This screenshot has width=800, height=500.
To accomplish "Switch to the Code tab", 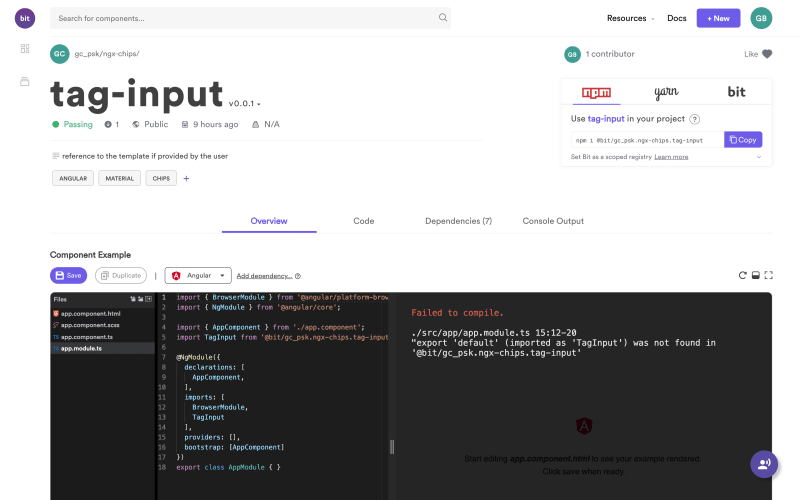I will [x=364, y=221].
